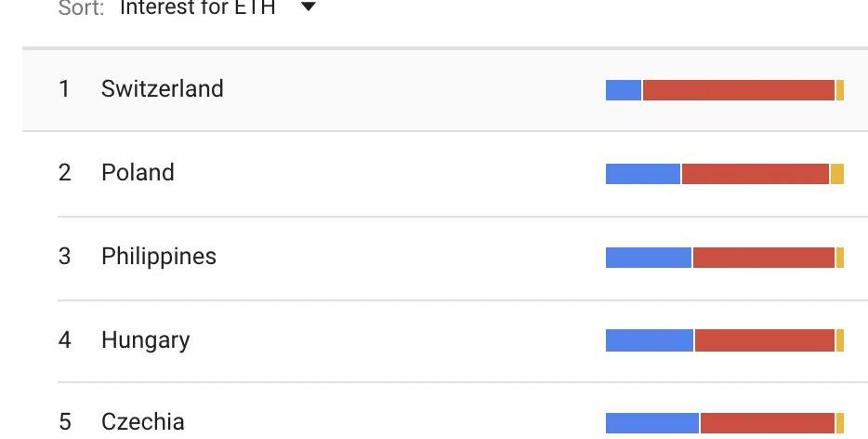Open the Sort by Interest for ETH dropdown
The width and height of the screenshot is (868, 439).
pyautogui.click(x=198, y=8)
